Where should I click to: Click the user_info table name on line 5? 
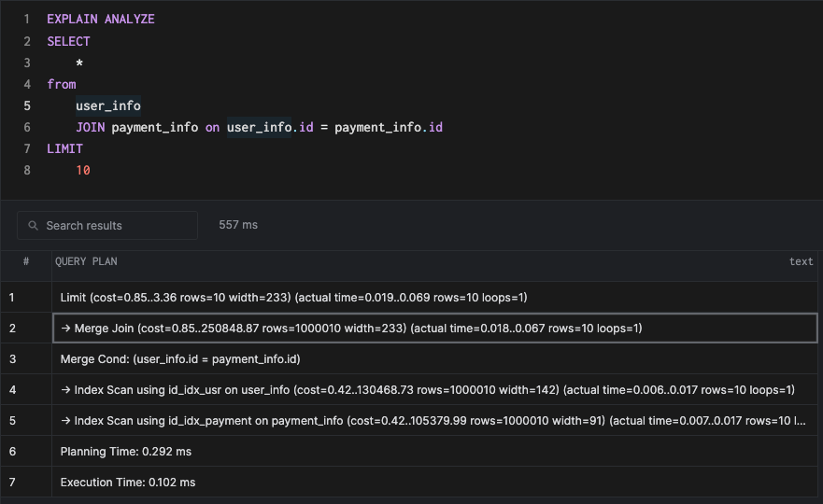click(108, 105)
